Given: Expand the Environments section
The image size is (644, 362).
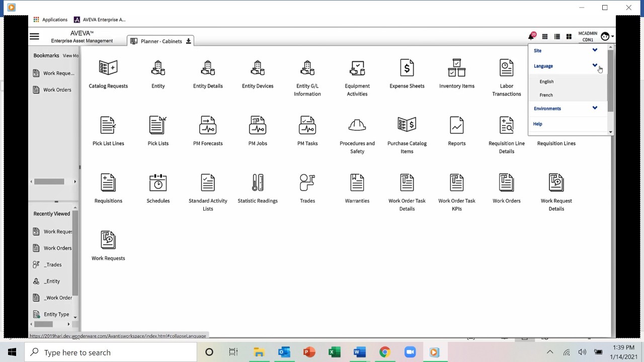Looking at the screenshot, I should tap(595, 108).
